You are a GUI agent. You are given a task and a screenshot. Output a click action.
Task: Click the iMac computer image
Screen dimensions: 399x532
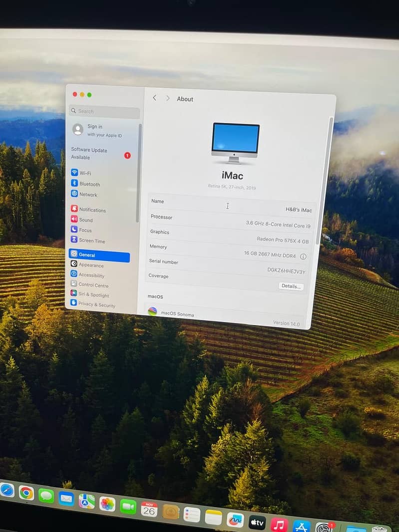[x=235, y=144]
